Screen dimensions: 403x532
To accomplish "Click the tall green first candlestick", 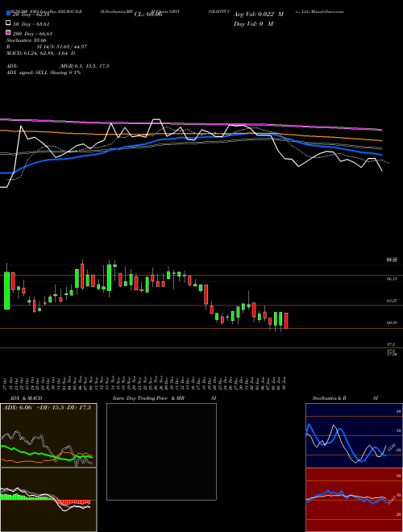I will (x=6, y=290).
